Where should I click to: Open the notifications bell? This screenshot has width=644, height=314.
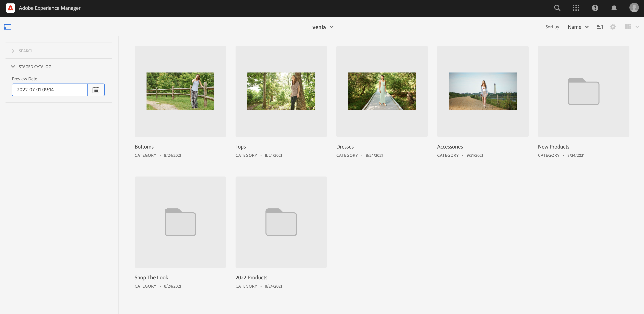pos(614,8)
